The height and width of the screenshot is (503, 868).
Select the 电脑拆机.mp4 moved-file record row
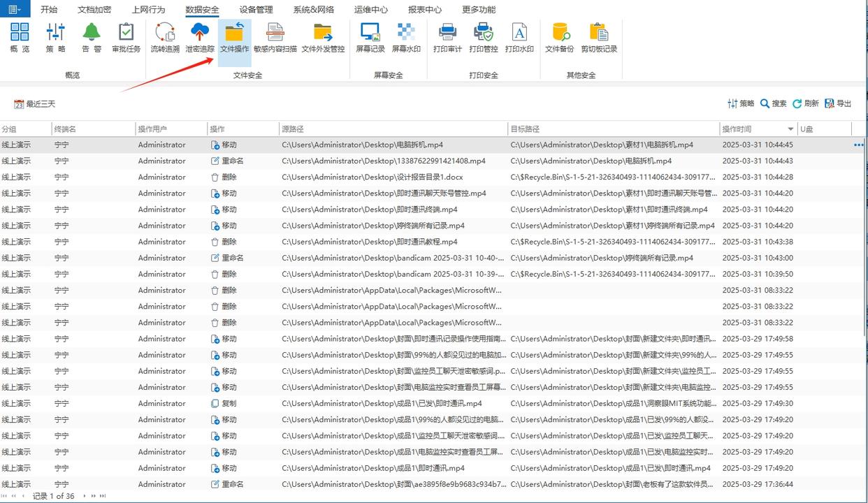pos(419,145)
